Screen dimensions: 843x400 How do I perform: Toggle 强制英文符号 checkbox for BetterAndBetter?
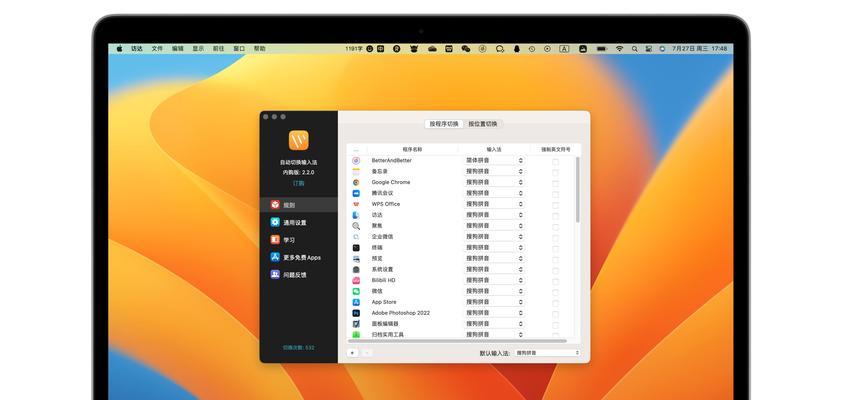tap(555, 162)
